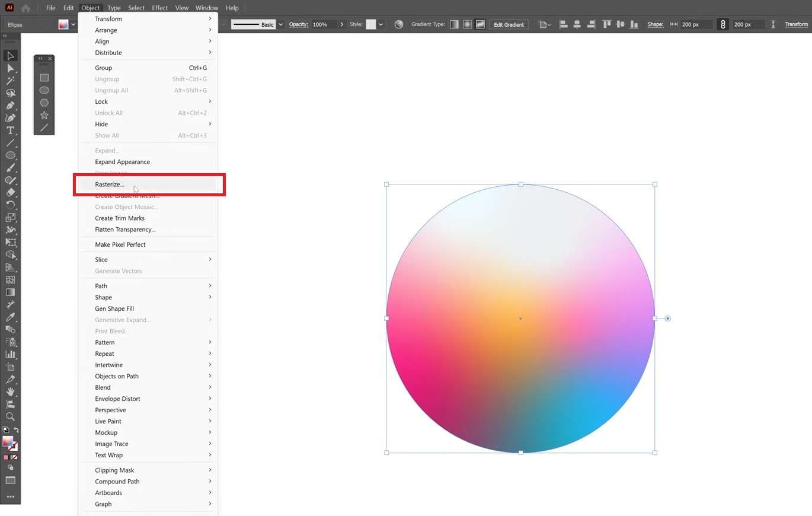This screenshot has width=812, height=516.
Task: Choose Rasterize... from Object menu
Action: tap(148, 184)
